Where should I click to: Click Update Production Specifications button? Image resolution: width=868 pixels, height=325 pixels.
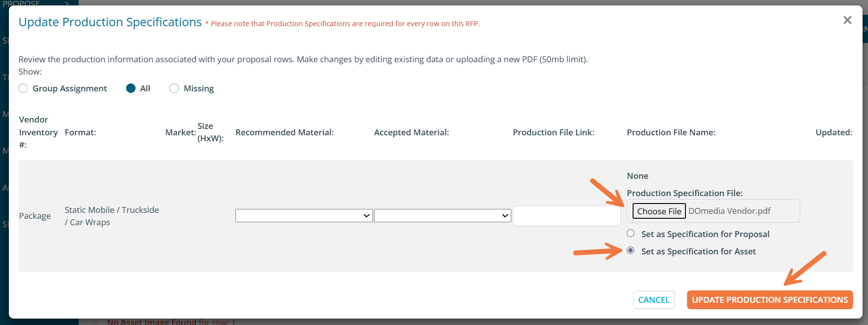(x=770, y=300)
